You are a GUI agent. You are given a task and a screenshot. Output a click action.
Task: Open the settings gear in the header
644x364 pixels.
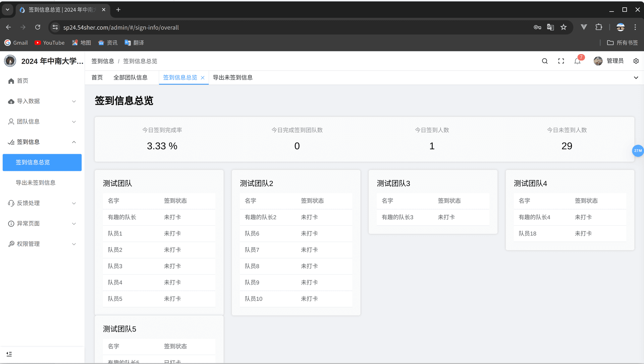(x=636, y=61)
